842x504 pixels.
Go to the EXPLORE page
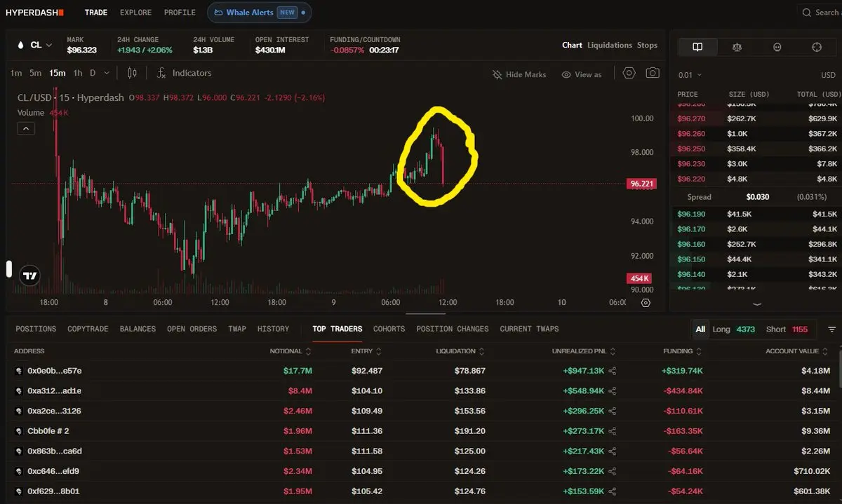point(135,13)
